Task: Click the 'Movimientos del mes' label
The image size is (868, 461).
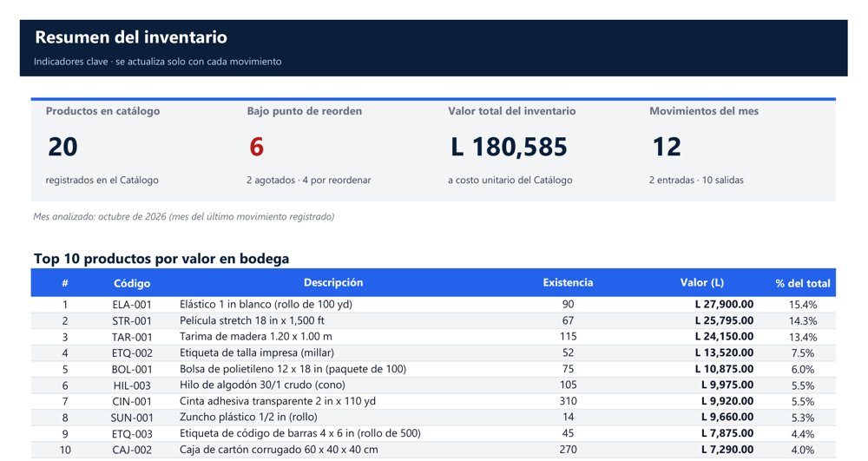Action: 704,110
